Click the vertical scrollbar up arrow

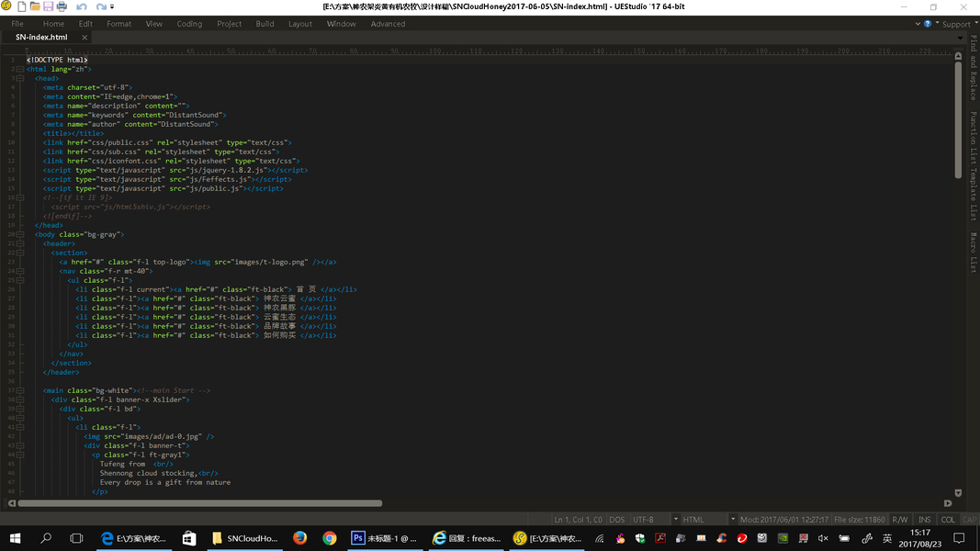point(958,56)
